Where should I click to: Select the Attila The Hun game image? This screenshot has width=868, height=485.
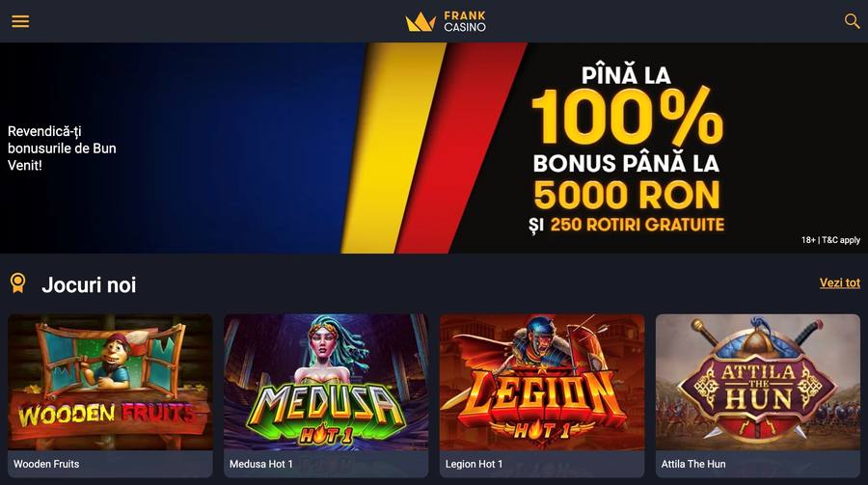click(x=758, y=382)
